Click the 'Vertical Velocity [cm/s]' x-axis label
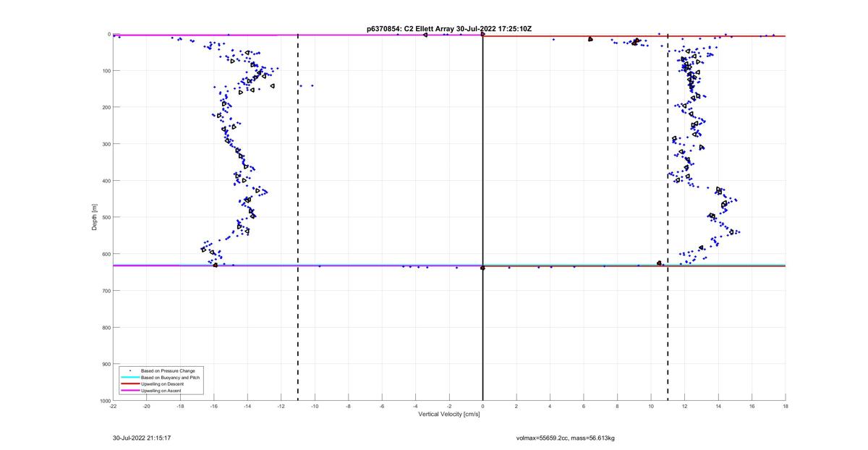The image size is (868, 450). click(449, 415)
